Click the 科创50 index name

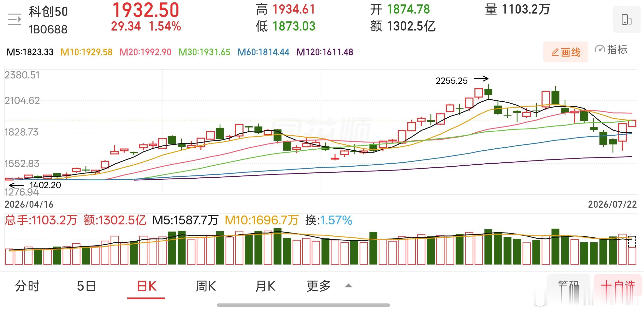48,12
